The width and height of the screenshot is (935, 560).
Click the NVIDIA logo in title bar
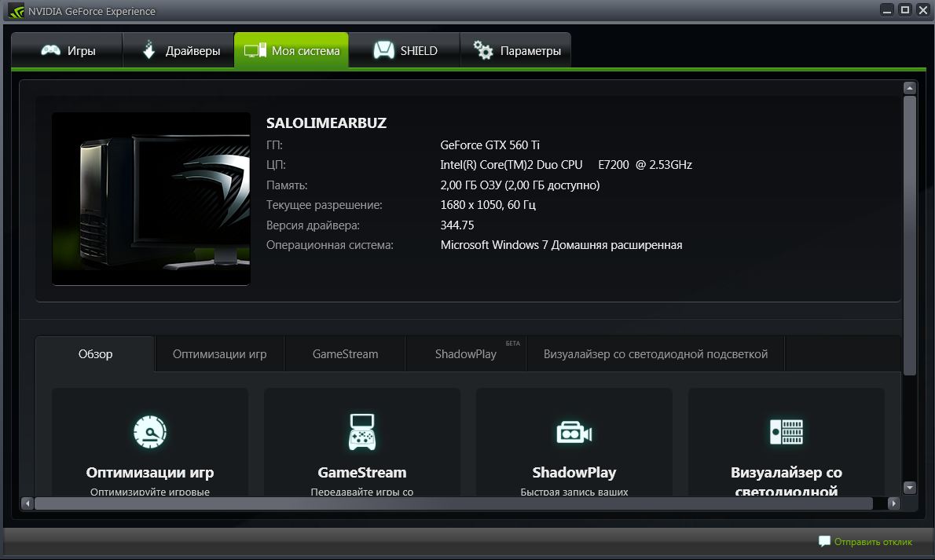(16, 11)
